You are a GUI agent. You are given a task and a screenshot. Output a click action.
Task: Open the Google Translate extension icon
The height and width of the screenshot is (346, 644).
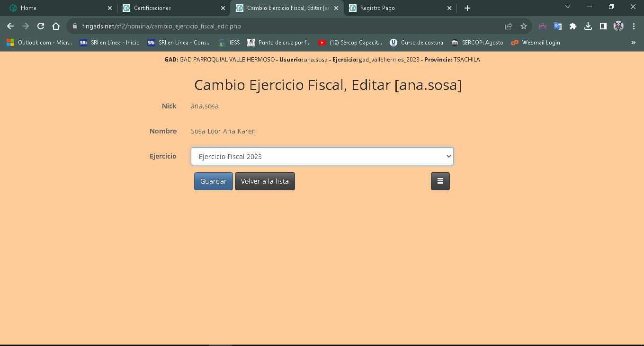(x=558, y=27)
